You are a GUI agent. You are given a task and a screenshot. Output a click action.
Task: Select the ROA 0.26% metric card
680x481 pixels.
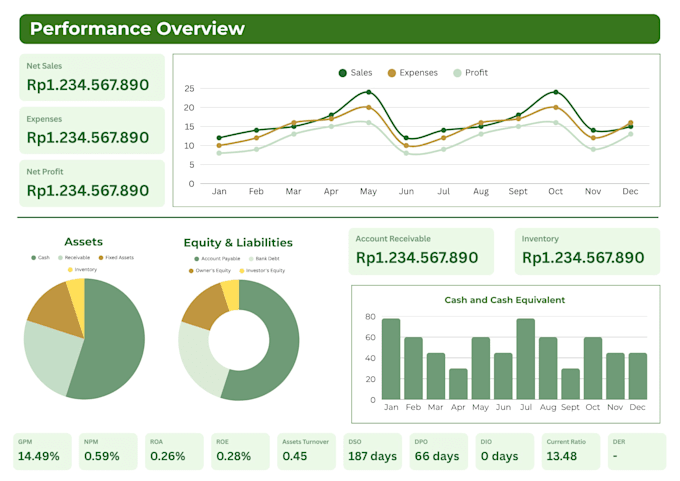[174, 452]
